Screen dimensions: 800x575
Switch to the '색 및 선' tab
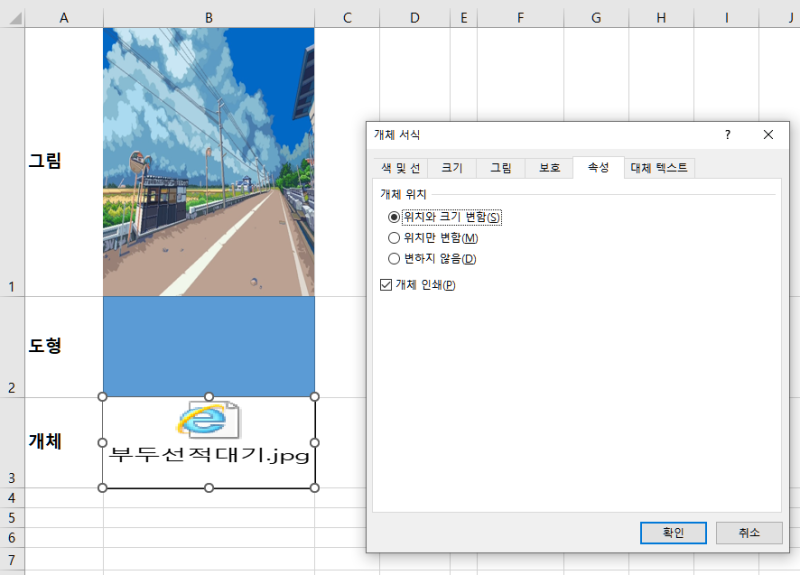(401, 168)
